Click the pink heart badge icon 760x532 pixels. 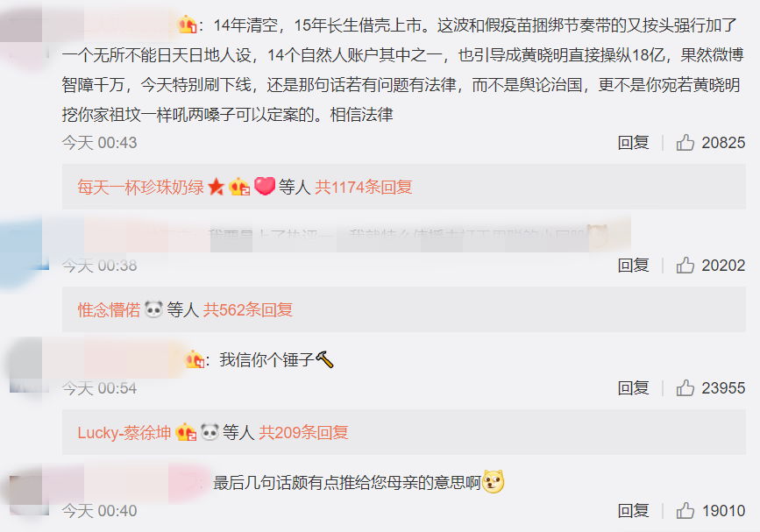[x=265, y=186]
